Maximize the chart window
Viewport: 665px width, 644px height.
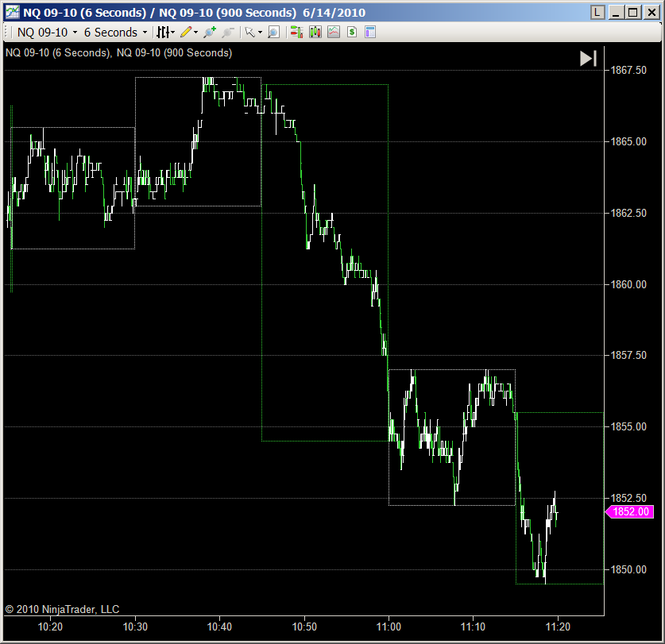(x=633, y=12)
